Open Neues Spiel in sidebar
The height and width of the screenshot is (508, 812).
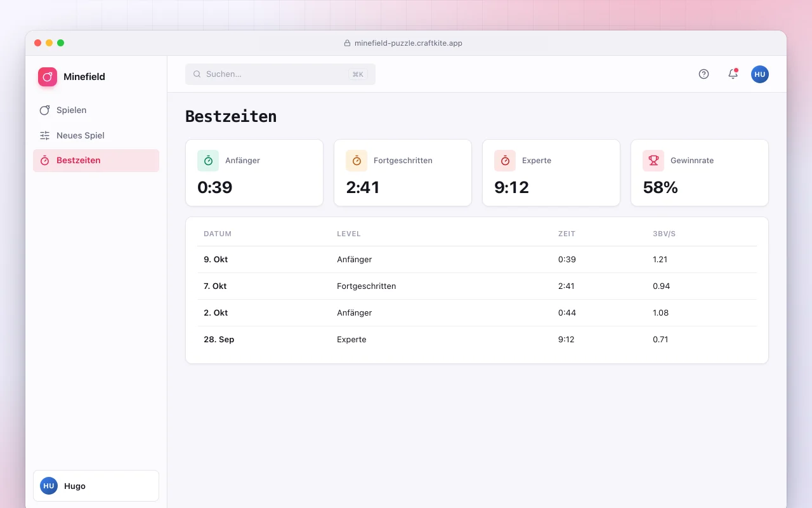96,135
